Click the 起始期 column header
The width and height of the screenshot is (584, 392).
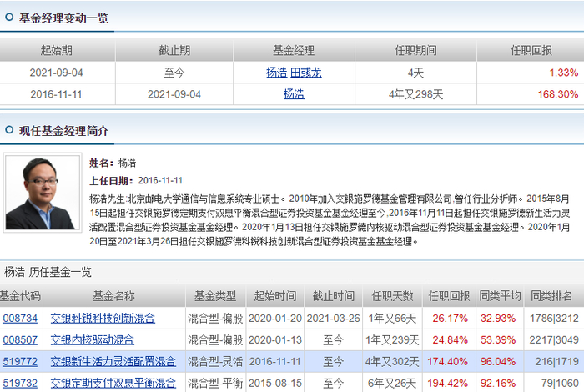57,50
